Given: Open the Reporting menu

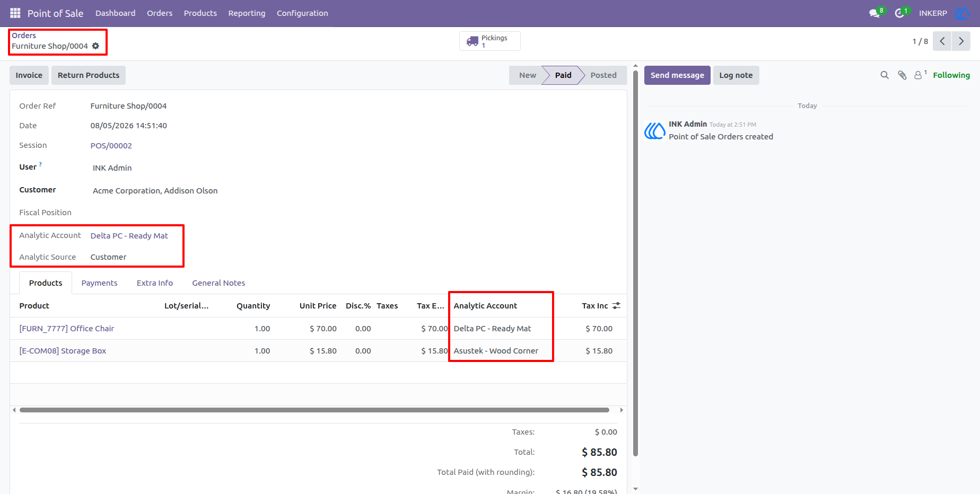Looking at the screenshot, I should click(247, 13).
